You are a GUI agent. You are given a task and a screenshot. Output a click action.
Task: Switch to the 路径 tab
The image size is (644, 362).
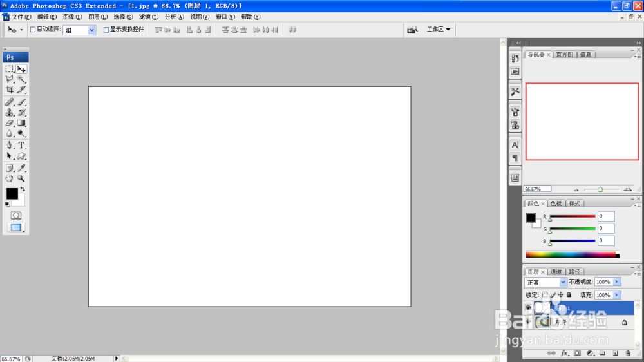[x=574, y=272]
